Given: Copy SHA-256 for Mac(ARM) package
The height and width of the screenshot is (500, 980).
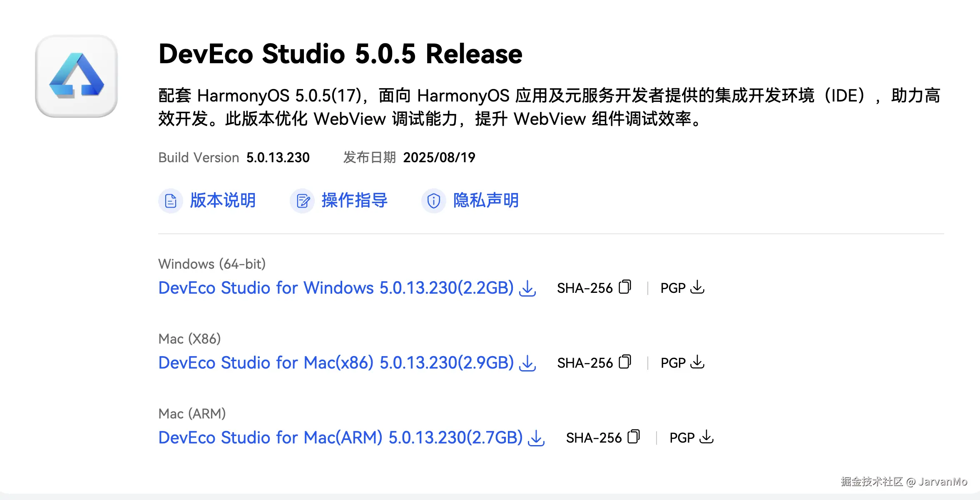Looking at the screenshot, I should click(634, 437).
